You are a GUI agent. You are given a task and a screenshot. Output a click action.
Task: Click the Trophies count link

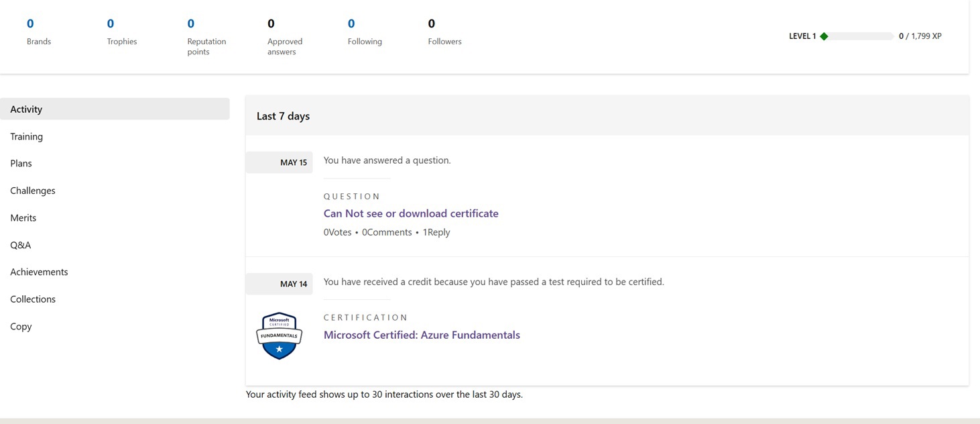pyautogui.click(x=111, y=23)
